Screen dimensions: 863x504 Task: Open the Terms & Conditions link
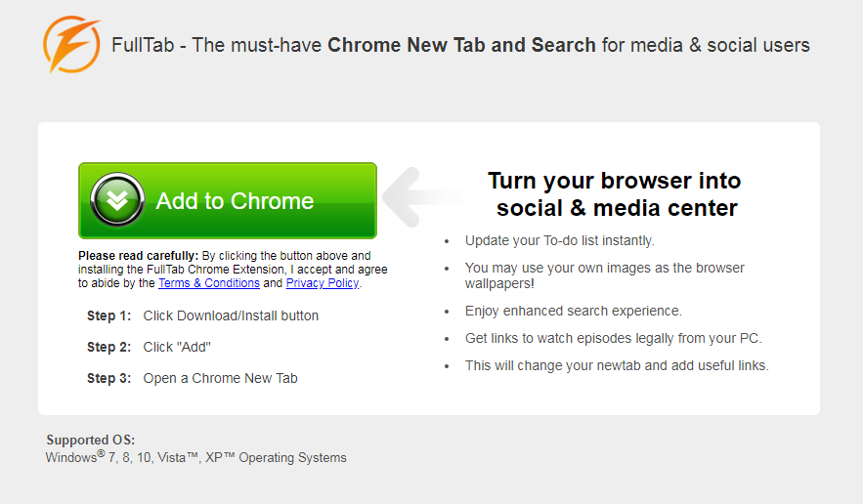[209, 283]
